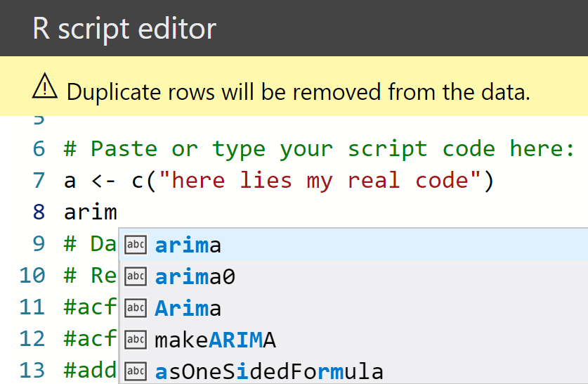Click the R script editor title
The width and height of the screenshot is (588, 384).
[x=124, y=29]
